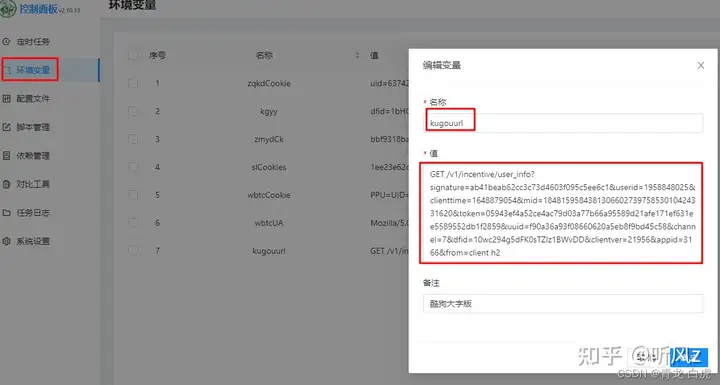Click zmydCk name cell
720x385 pixels.
coord(269,139)
